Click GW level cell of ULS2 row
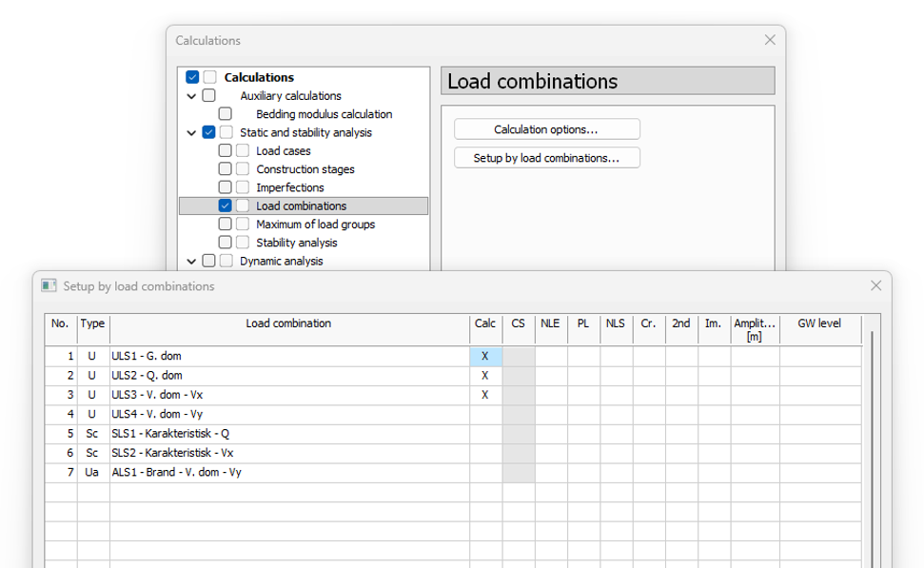This screenshot has height=568, width=924. [x=820, y=375]
